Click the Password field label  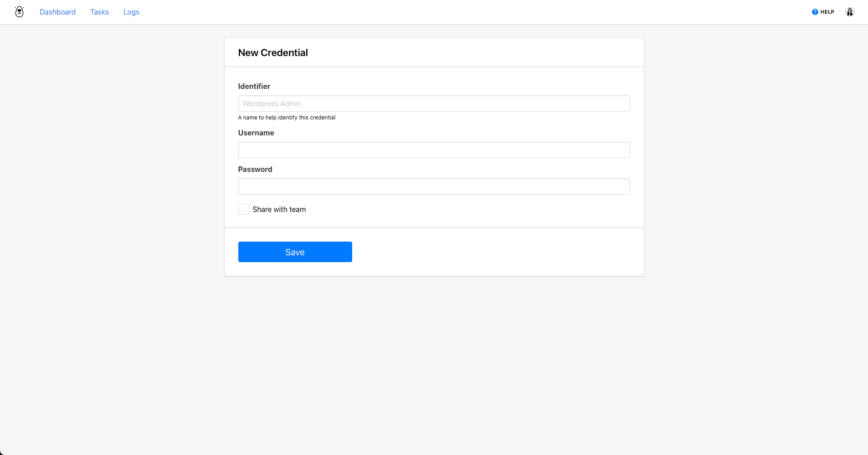[255, 169]
